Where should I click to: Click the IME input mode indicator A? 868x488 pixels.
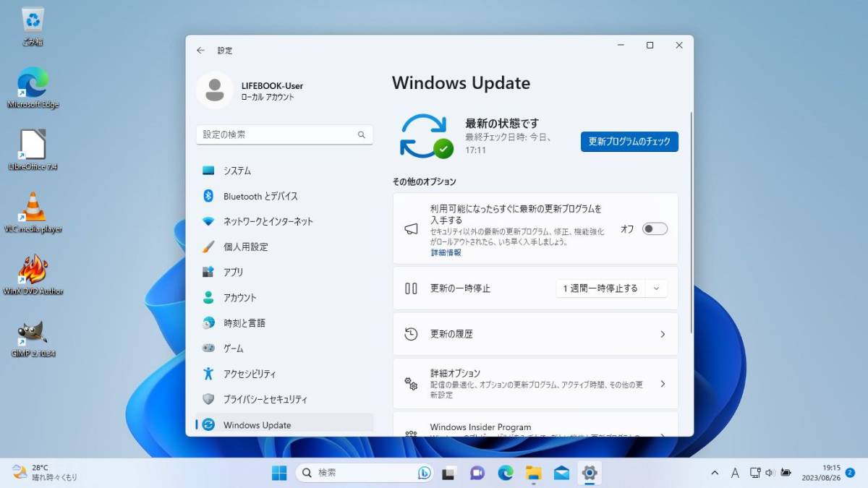click(x=735, y=473)
